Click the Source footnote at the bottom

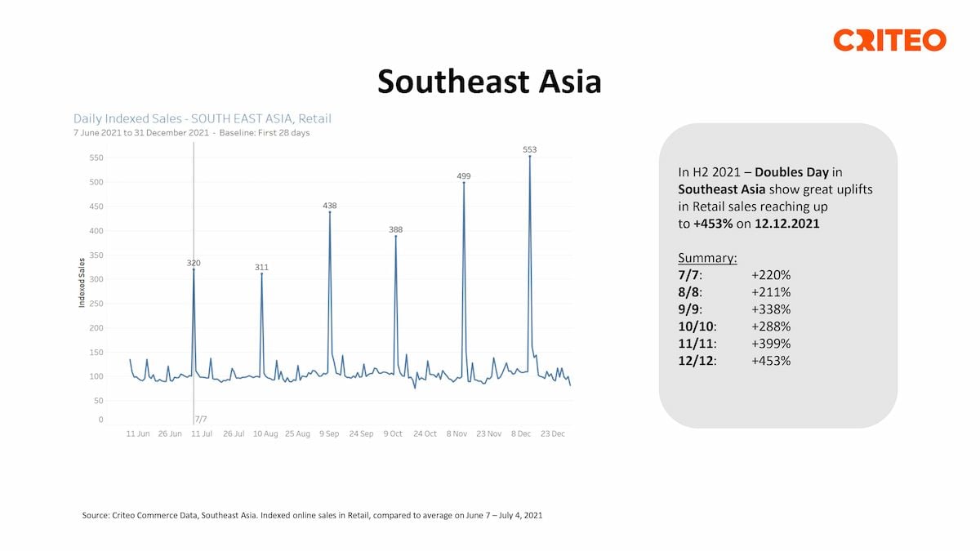[x=313, y=515]
